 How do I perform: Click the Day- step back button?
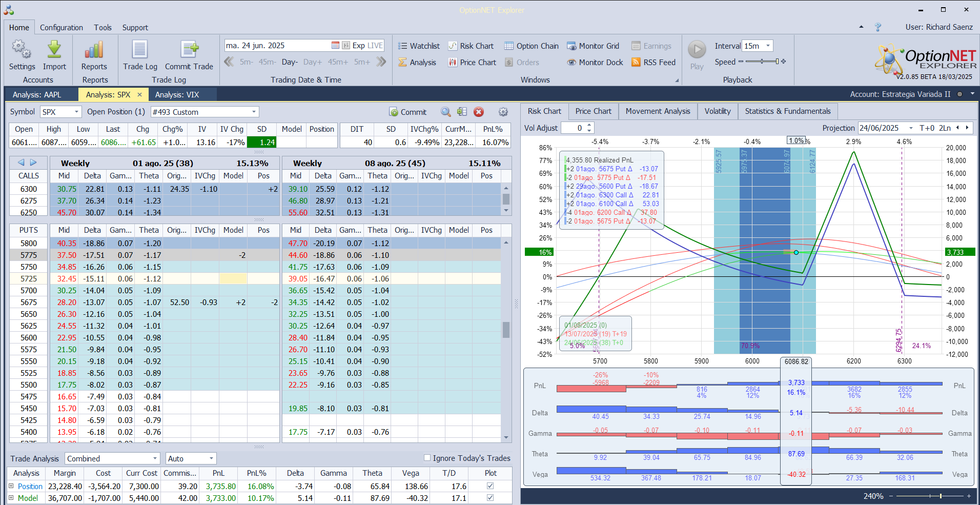tap(290, 62)
